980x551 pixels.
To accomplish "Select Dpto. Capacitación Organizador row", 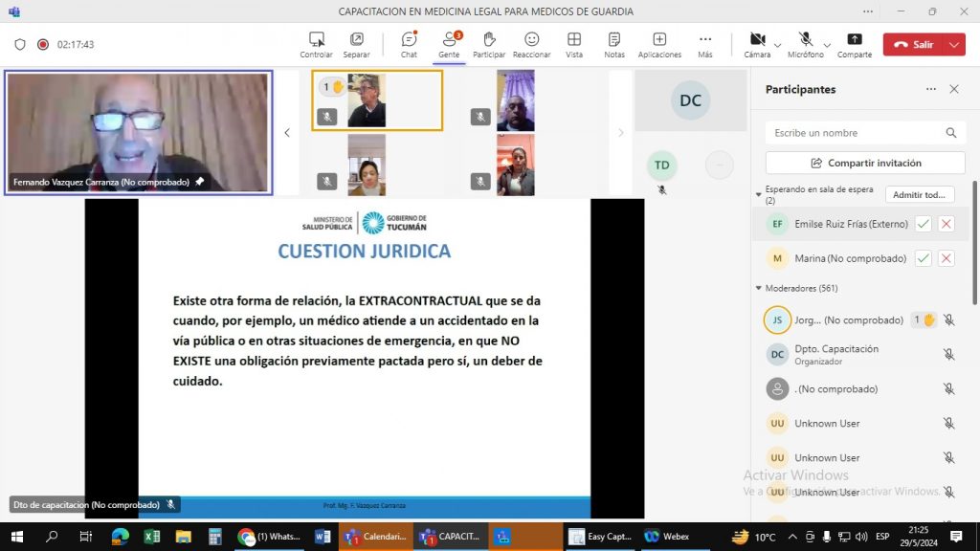I will [861, 354].
